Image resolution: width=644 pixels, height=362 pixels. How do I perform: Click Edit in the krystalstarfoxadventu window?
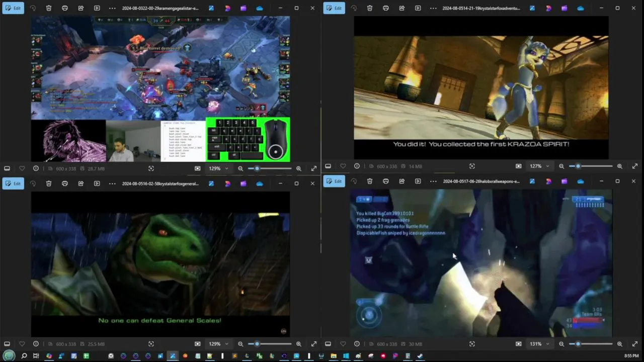334,8
